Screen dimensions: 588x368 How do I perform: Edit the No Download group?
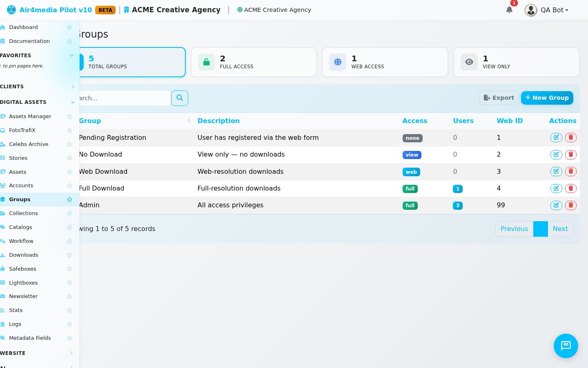click(x=556, y=155)
